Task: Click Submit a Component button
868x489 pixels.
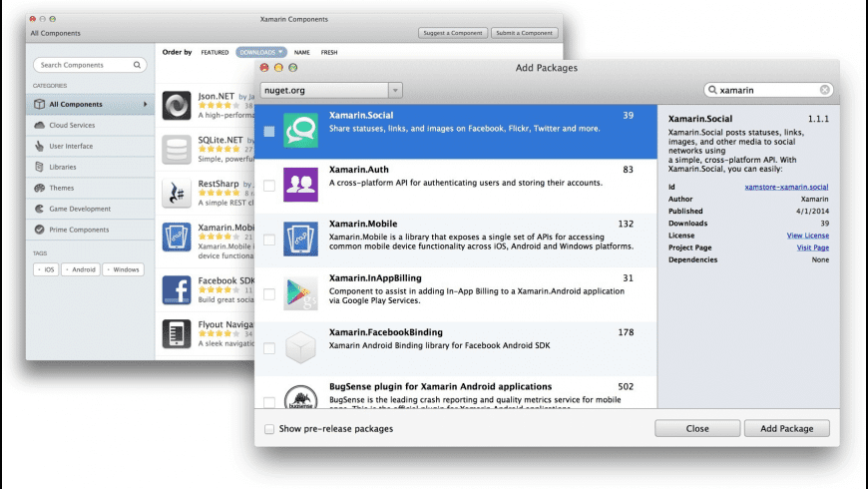Action: click(524, 33)
